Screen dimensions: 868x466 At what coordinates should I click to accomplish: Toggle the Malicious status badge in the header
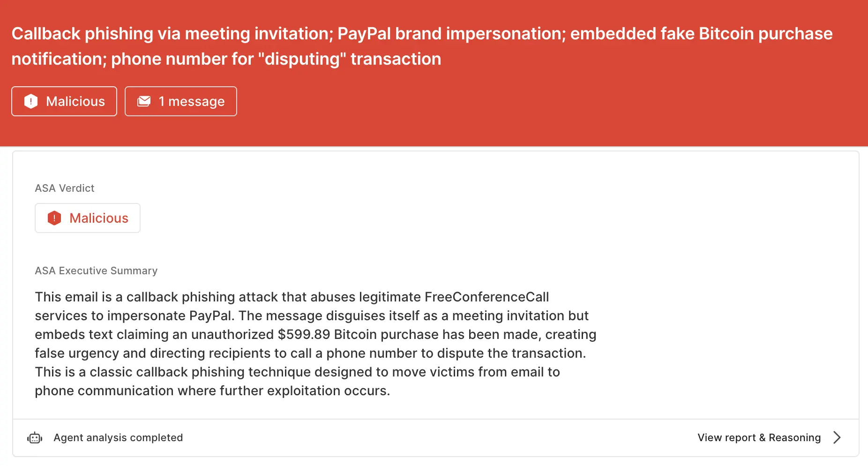(64, 101)
